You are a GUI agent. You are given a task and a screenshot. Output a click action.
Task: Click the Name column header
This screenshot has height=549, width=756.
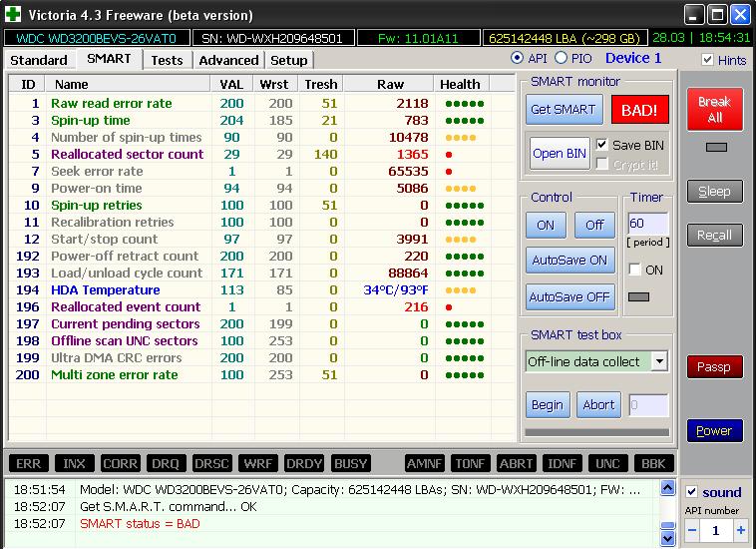[x=128, y=85]
